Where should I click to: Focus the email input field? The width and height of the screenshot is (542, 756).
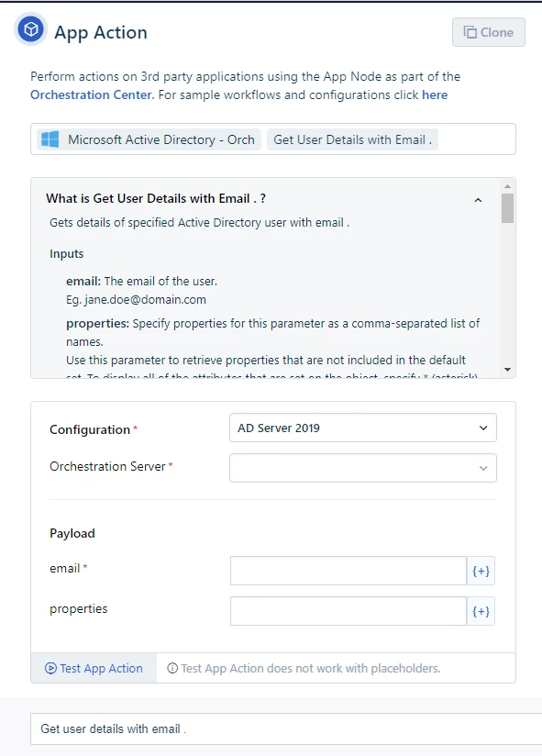348,571
